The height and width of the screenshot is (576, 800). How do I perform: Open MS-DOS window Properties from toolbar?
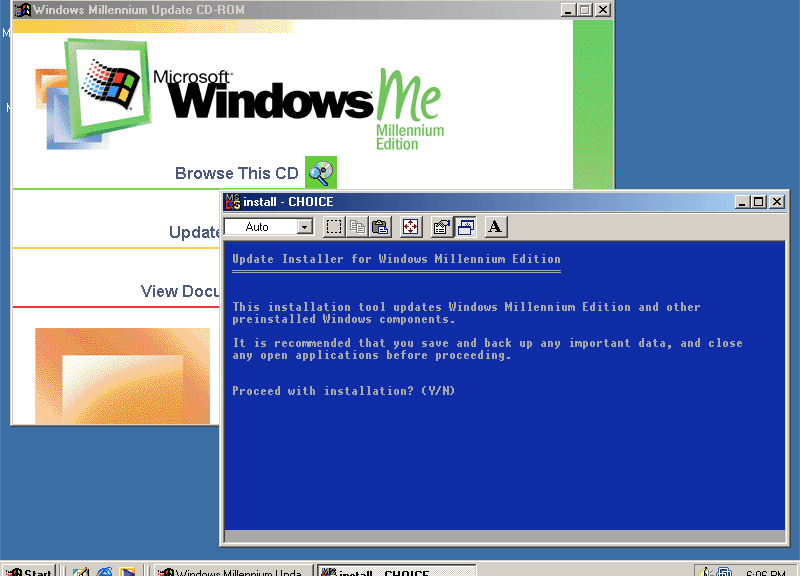coord(442,227)
